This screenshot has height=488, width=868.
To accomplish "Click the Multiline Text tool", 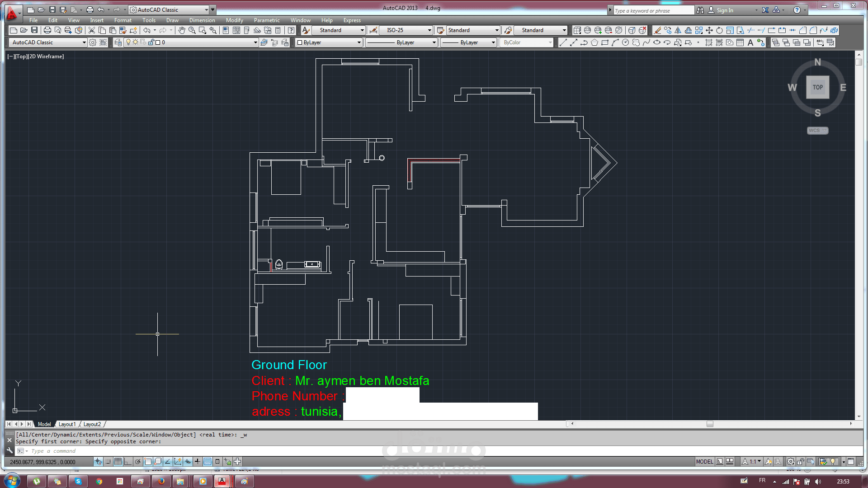I will coord(750,42).
